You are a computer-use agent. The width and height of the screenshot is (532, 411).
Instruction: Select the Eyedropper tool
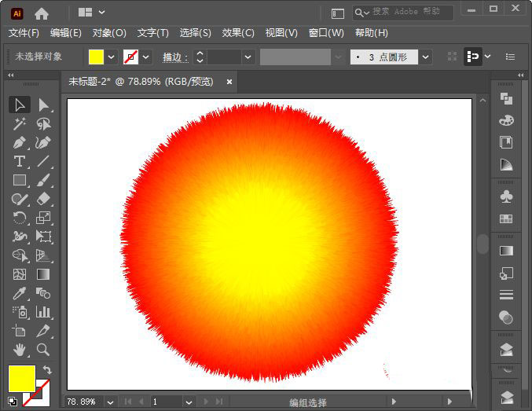[x=20, y=293]
